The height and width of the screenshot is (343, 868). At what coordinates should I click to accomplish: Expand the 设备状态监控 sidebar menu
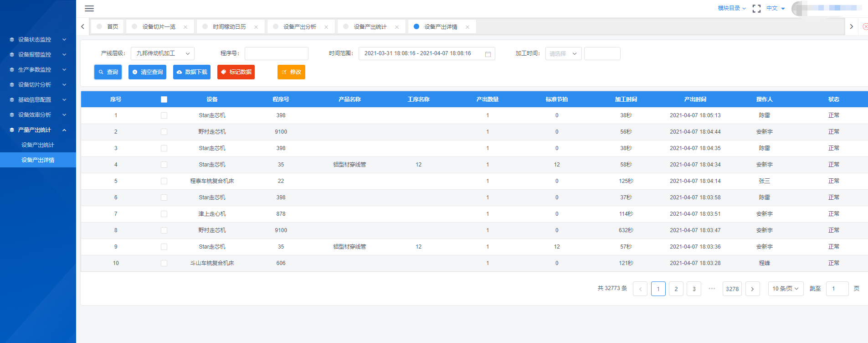[38, 40]
